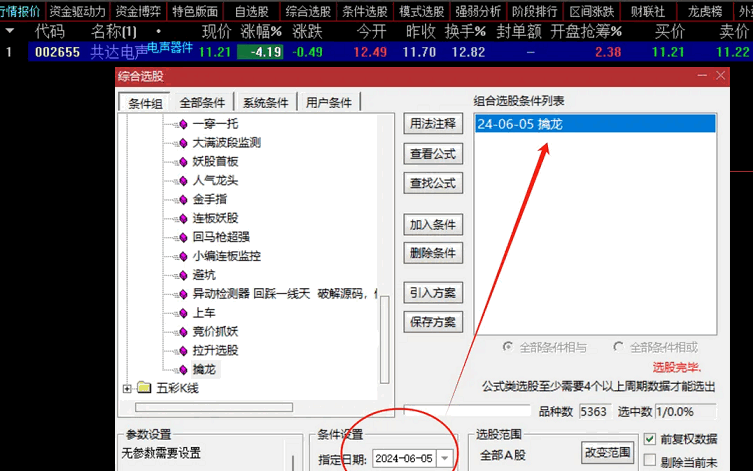Click the 加入条件 button
The width and height of the screenshot is (753, 471).
[433, 224]
